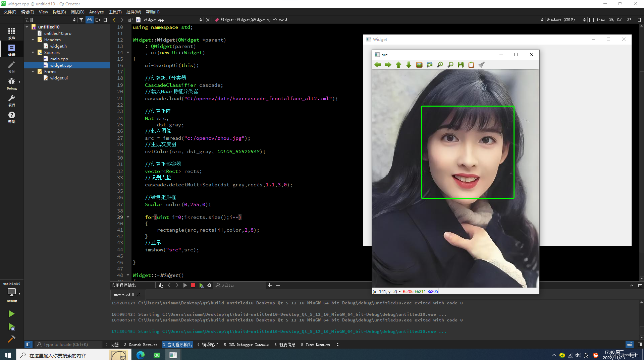The image size is (644, 360).
Task: Open Projects mode wrench icon
Action: (12, 100)
